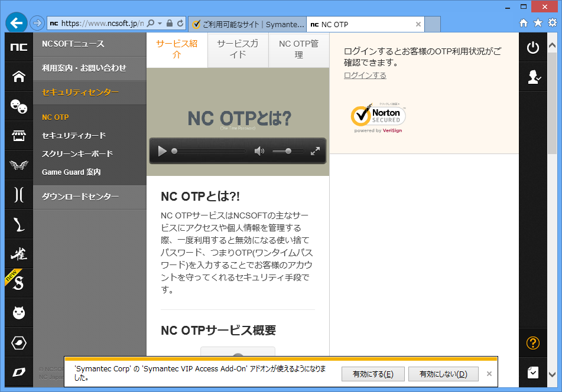
Task: Open the browser home icon
Action: click(x=524, y=23)
